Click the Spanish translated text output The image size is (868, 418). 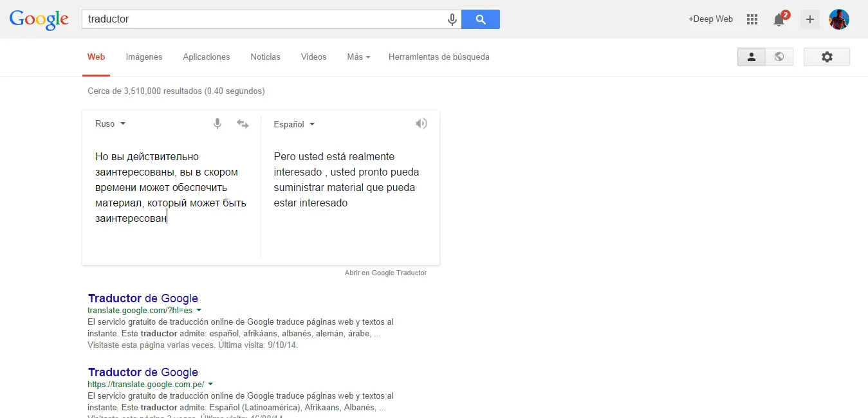[x=346, y=179]
